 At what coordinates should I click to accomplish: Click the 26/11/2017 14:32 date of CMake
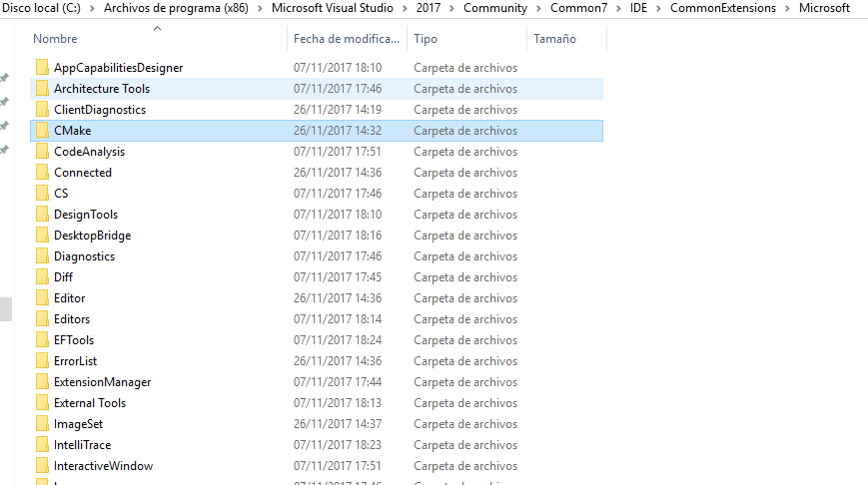coord(338,131)
